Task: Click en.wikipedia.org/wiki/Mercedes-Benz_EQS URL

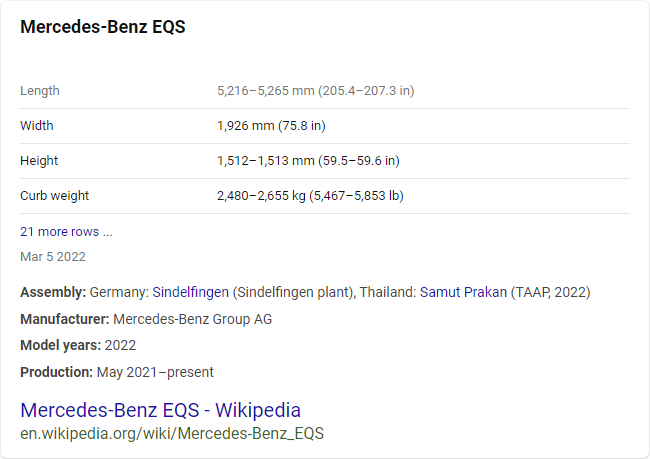Action: tap(172, 434)
